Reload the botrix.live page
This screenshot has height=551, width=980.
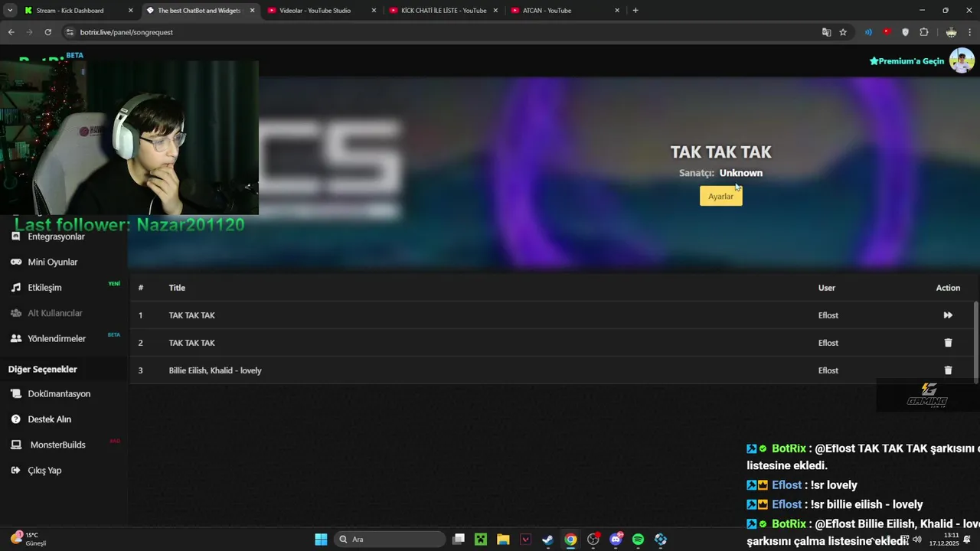(x=47, y=32)
